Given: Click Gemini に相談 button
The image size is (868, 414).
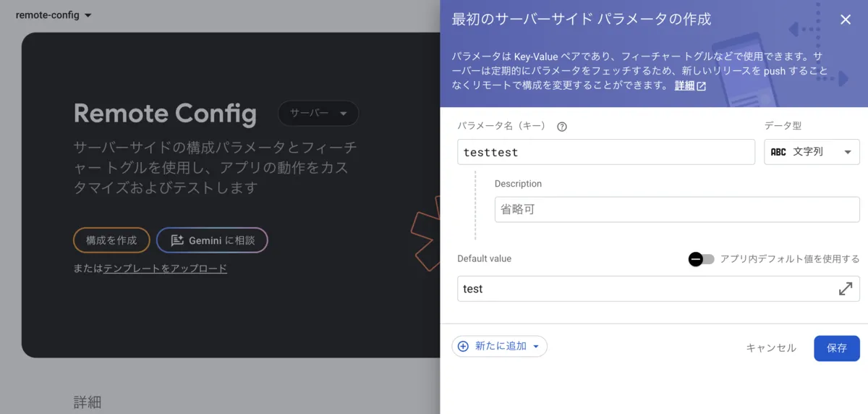Looking at the screenshot, I should tap(212, 240).
